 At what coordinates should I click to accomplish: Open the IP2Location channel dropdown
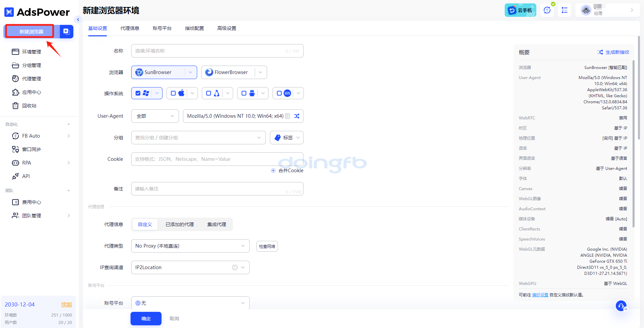190,267
